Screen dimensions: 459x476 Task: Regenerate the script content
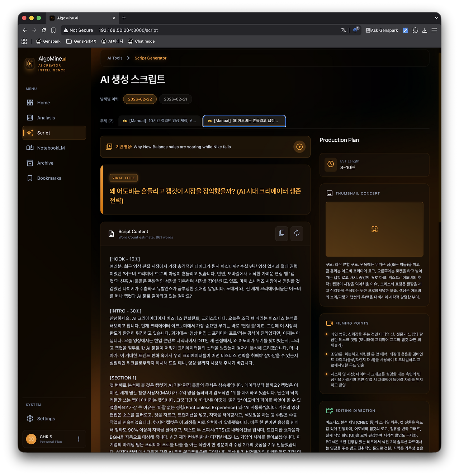(x=297, y=233)
